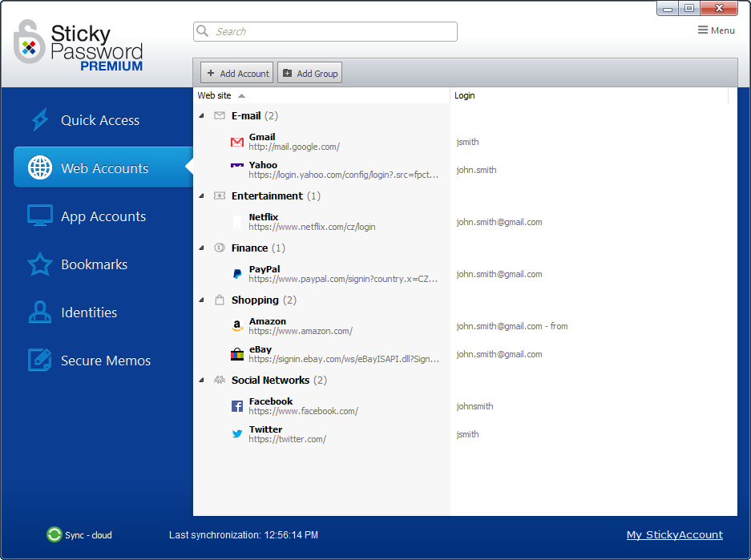The image size is (751, 560).
Task: Click the Secure Memos note icon
Action: (x=40, y=360)
